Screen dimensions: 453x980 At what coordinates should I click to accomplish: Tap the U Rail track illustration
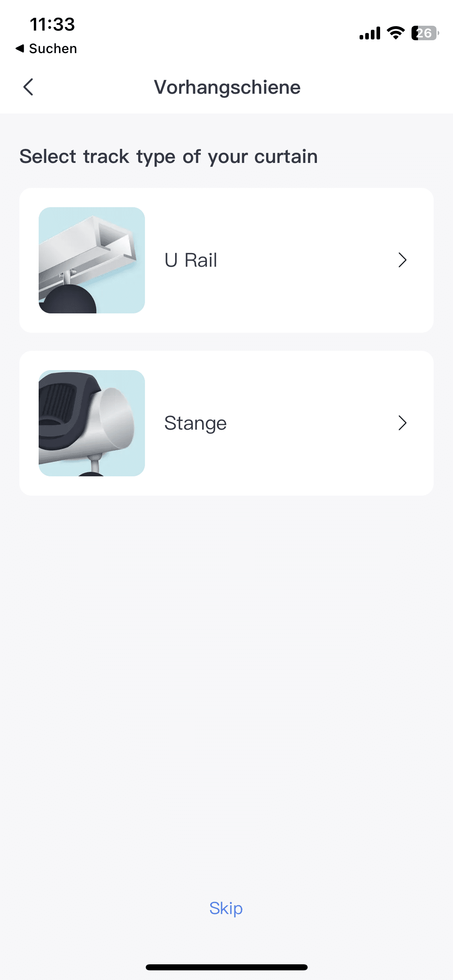coord(92,260)
